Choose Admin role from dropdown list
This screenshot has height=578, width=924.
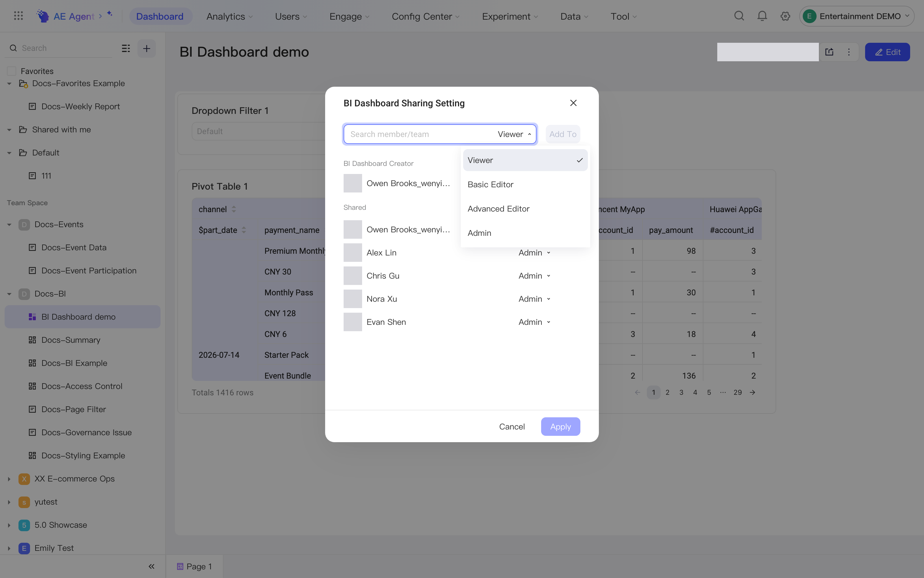click(x=525, y=233)
